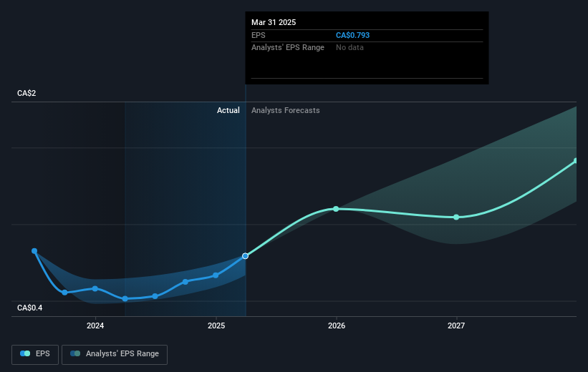The height and width of the screenshot is (372, 588).
Task: Select the EPS data point at 2025
Action: tap(216, 275)
